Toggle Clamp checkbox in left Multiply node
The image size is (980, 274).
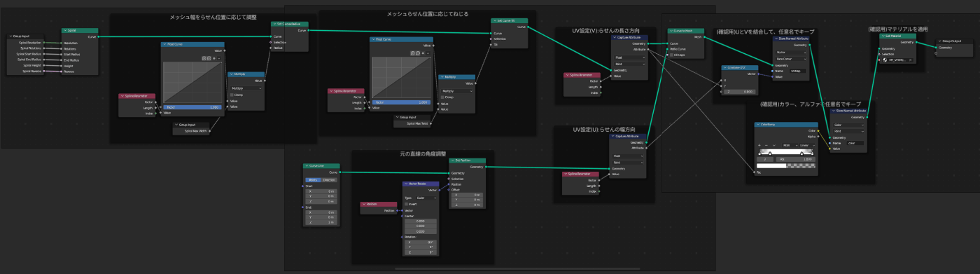coord(232,95)
